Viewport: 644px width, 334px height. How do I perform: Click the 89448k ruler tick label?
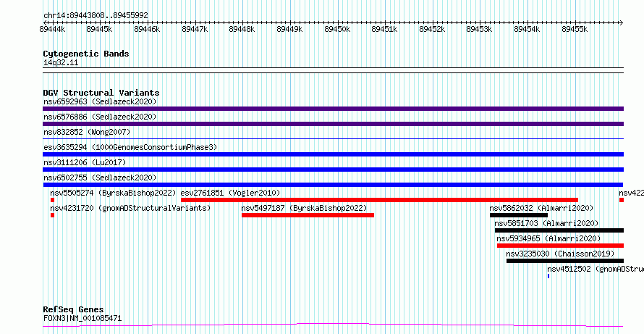coord(242,29)
